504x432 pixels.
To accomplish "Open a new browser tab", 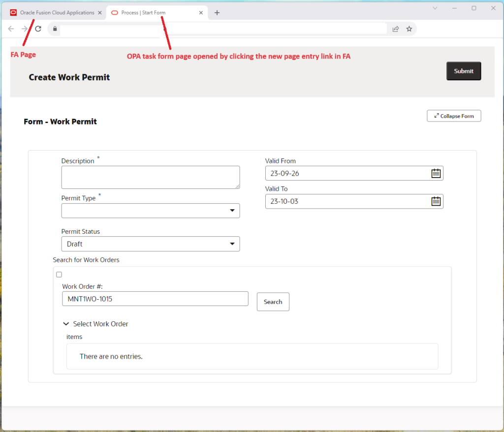I will pyautogui.click(x=217, y=12).
